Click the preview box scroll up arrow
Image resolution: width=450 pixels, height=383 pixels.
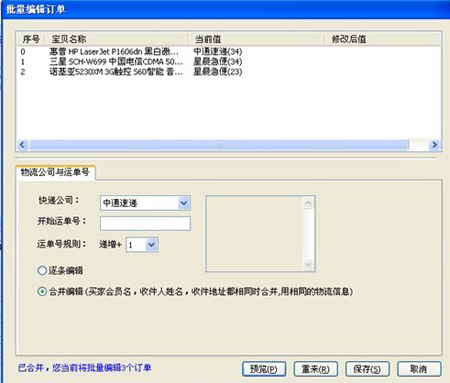point(308,203)
